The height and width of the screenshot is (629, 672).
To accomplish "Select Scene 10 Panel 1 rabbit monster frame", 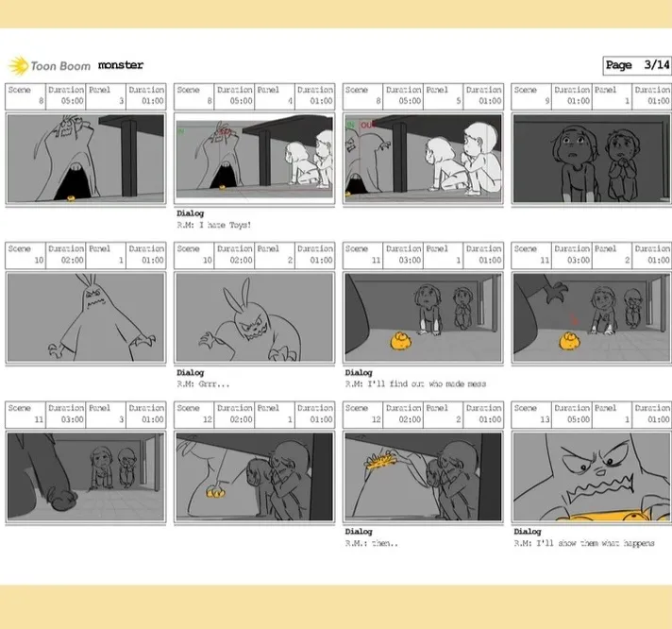I will pyautogui.click(x=86, y=317).
